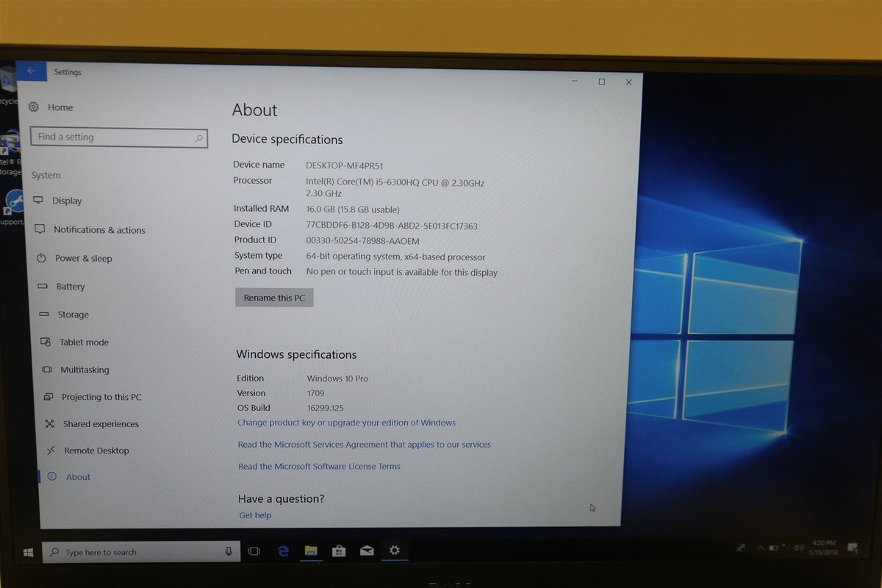Open the Microsoft Store taskbar icon
This screenshot has height=588, width=882.
coord(339,550)
